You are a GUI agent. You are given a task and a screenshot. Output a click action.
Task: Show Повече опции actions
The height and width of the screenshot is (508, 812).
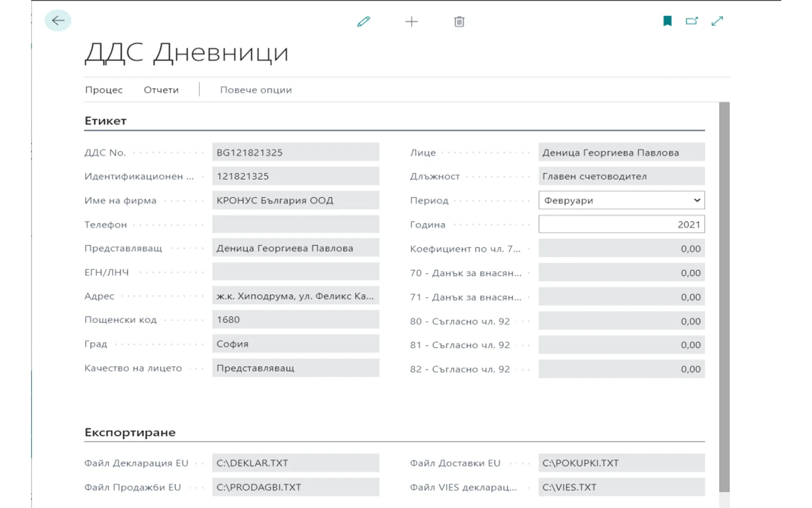256,90
